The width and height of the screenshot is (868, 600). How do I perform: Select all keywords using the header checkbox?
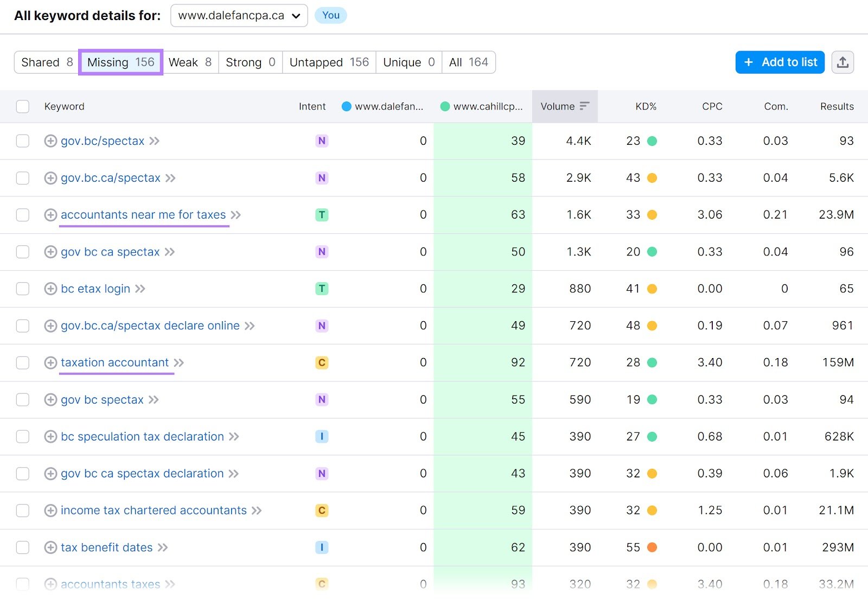coord(22,106)
